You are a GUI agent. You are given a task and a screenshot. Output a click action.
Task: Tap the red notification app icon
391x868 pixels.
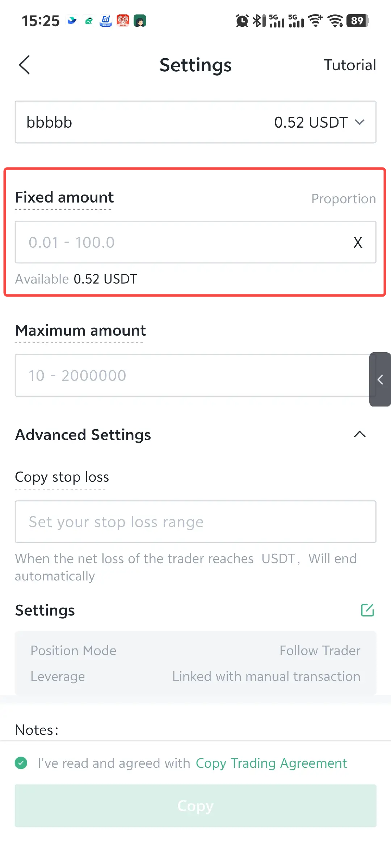123,21
